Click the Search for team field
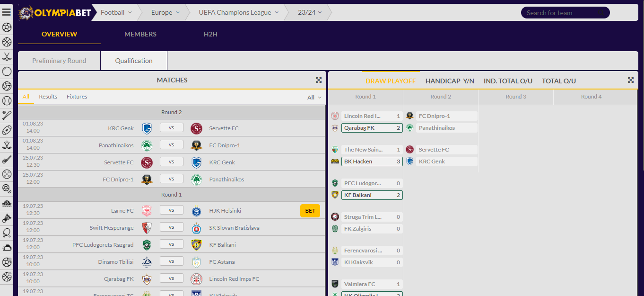The width and height of the screenshot is (644, 296). 560,13
